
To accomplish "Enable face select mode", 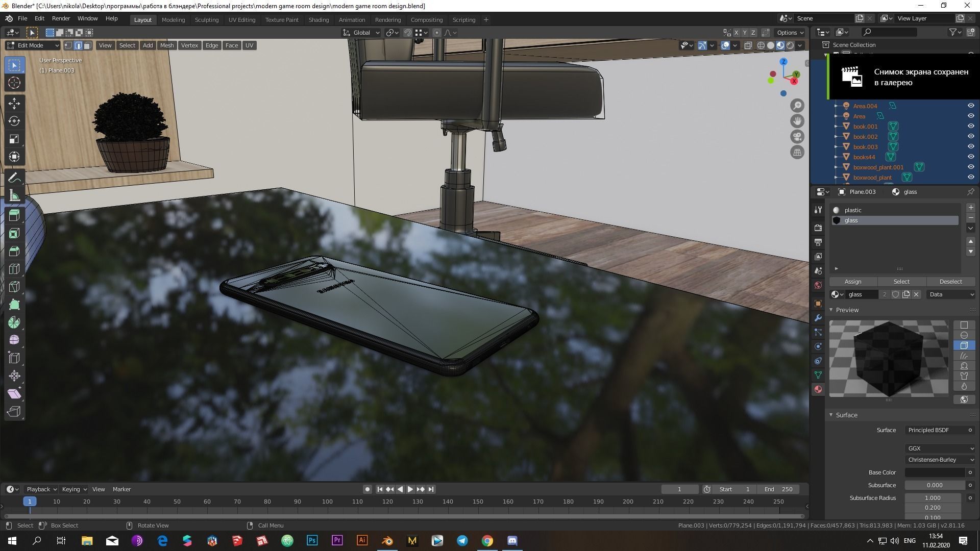I will point(87,45).
